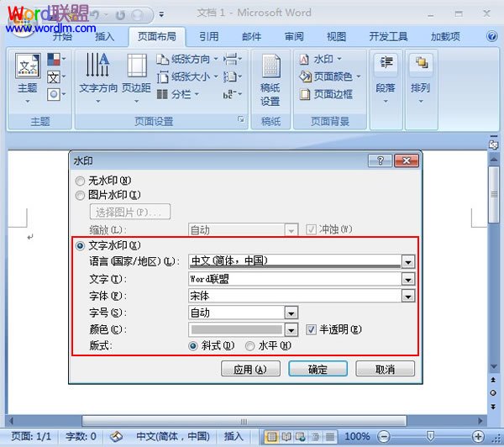The width and height of the screenshot is (504, 447).
Task: Expand Size (字号) dropdown
Action: (291, 313)
